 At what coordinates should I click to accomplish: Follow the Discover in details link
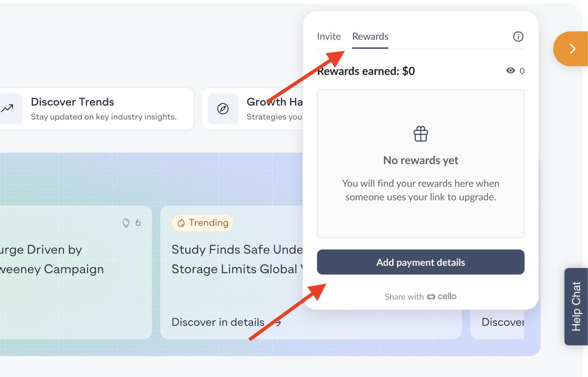[218, 322]
